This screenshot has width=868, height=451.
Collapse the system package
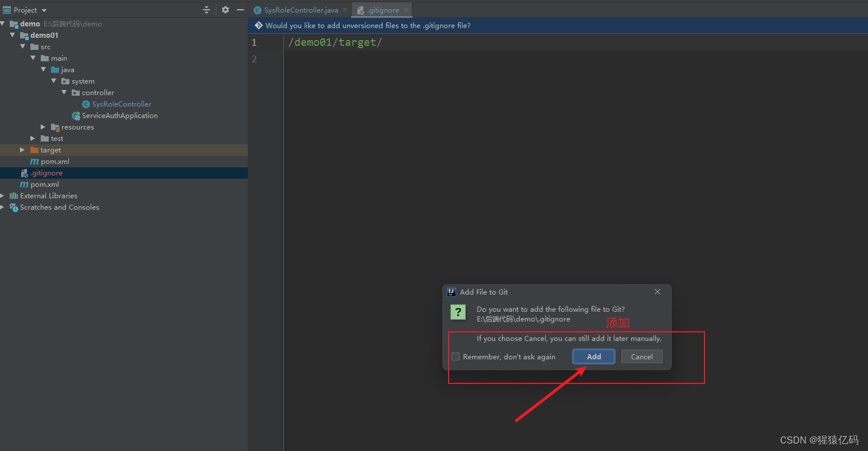coord(54,81)
